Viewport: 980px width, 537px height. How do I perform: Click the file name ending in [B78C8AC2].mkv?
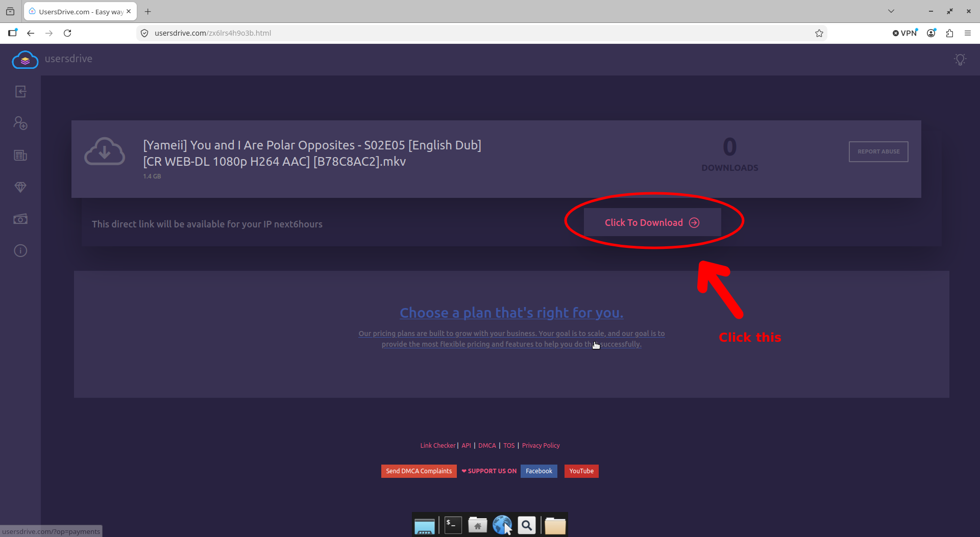point(312,153)
